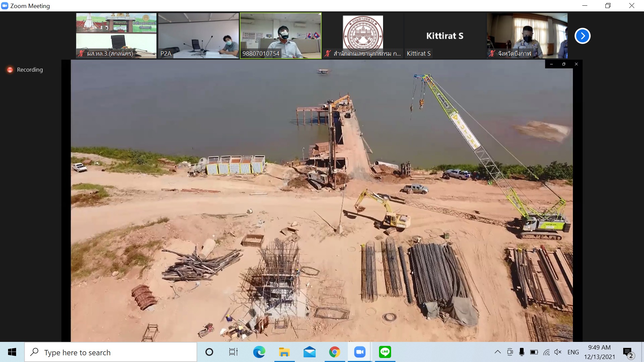Open the Windows Start menu

point(12,352)
